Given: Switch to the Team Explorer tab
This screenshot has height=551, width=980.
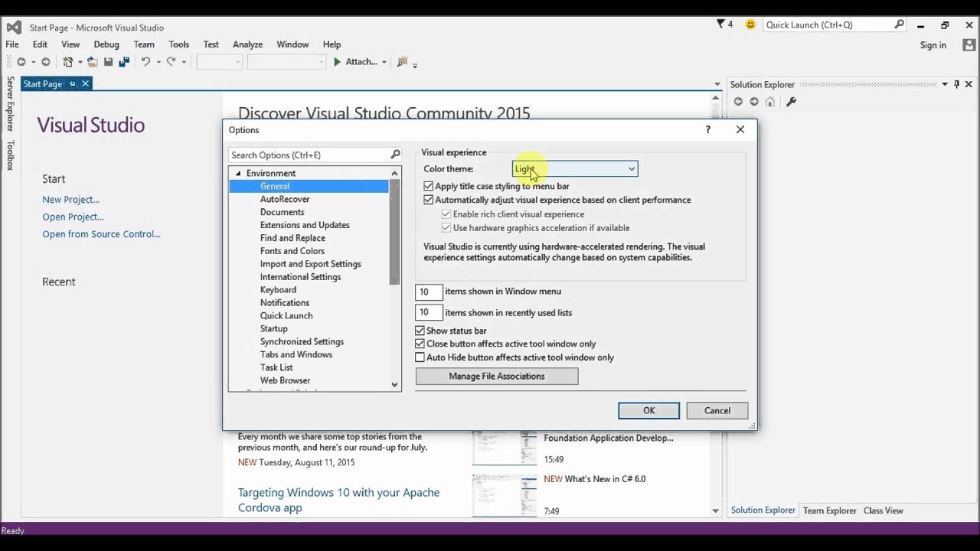Looking at the screenshot, I should (829, 510).
